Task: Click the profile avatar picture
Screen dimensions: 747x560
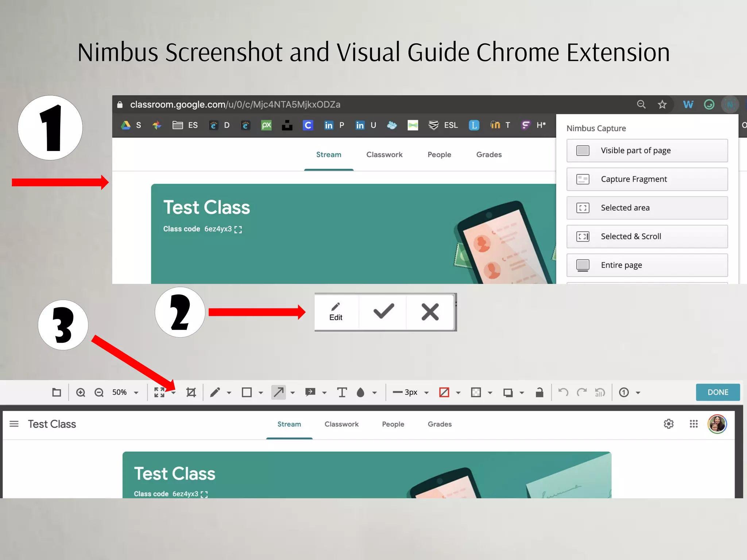Action: click(717, 424)
